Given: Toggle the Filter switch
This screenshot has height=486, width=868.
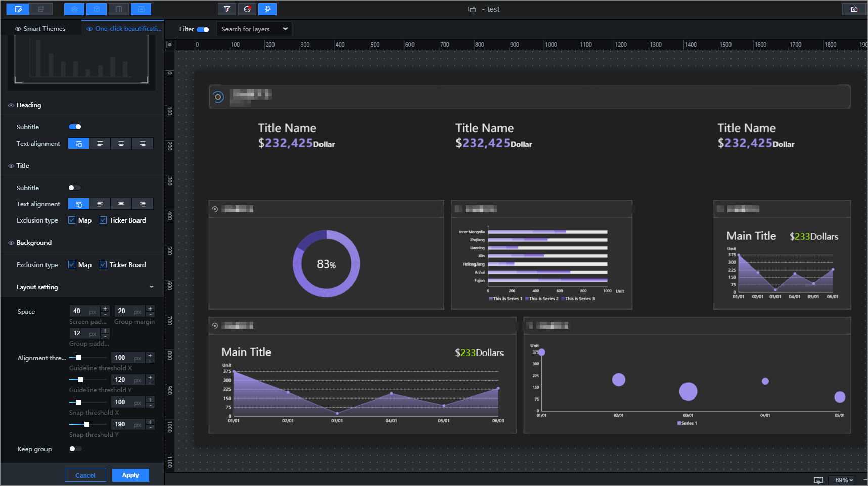Looking at the screenshot, I should (203, 29).
